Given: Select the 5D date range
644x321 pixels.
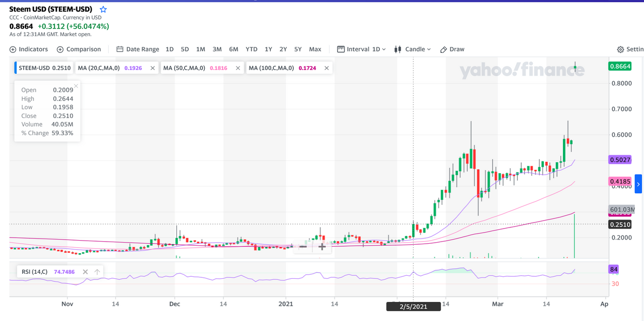Looking at the screenshot, I should point(185,49).
